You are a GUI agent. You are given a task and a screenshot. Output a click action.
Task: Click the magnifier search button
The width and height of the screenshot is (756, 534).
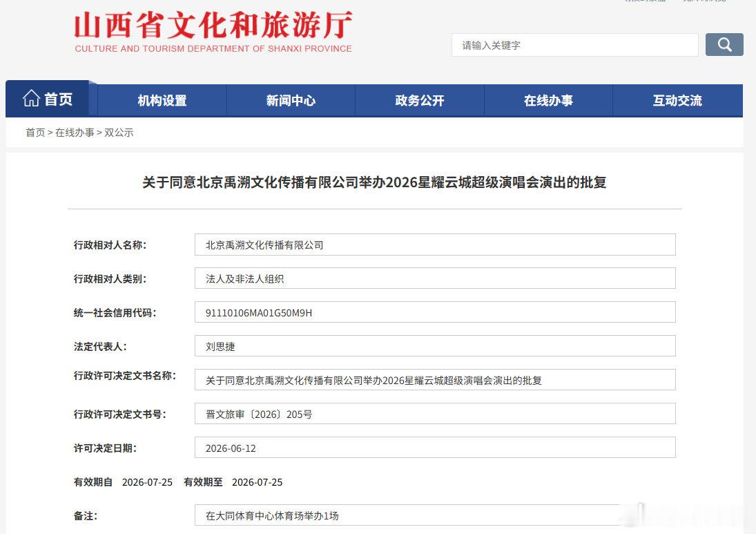click(x=724, y=45)
